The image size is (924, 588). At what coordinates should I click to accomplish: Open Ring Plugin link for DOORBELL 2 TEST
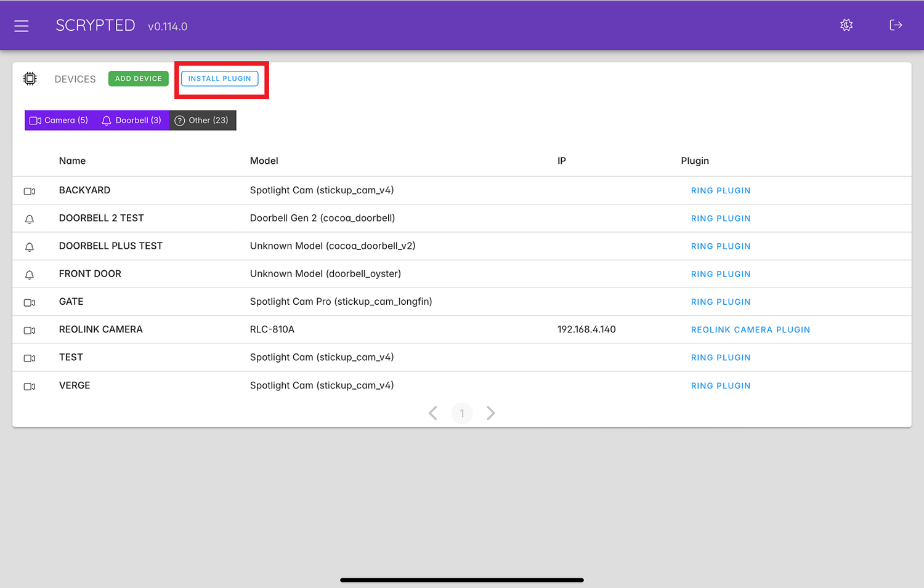click(721, 219)
